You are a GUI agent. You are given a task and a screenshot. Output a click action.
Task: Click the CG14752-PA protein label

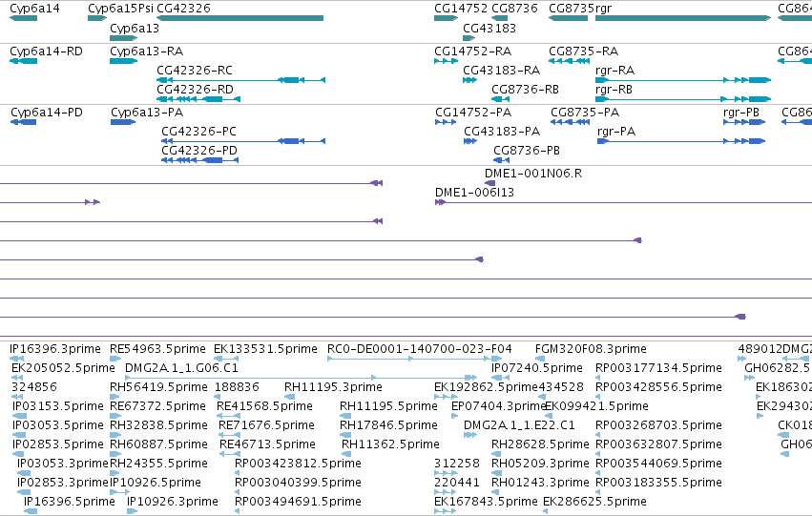click(x=473, y=113)
